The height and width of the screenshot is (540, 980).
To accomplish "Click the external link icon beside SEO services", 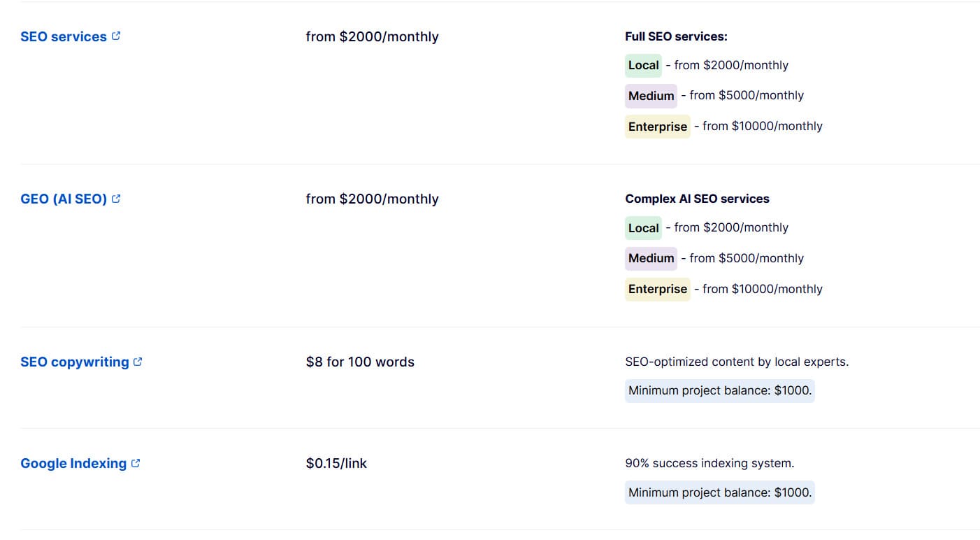I will click(x=116, y=36).
